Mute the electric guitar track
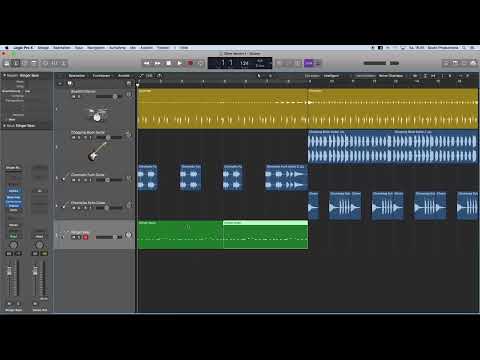This screenshot has height=360, width=480. 74,137
